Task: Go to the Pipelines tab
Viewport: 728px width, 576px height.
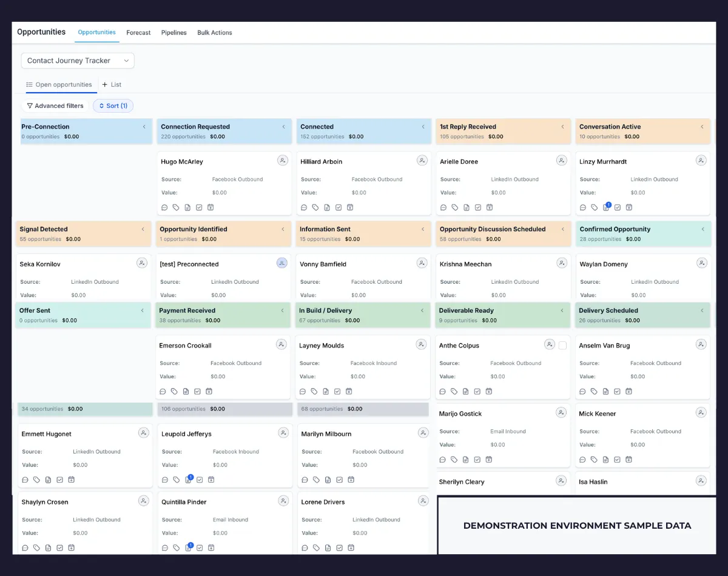Action: (x=174, y=33)
